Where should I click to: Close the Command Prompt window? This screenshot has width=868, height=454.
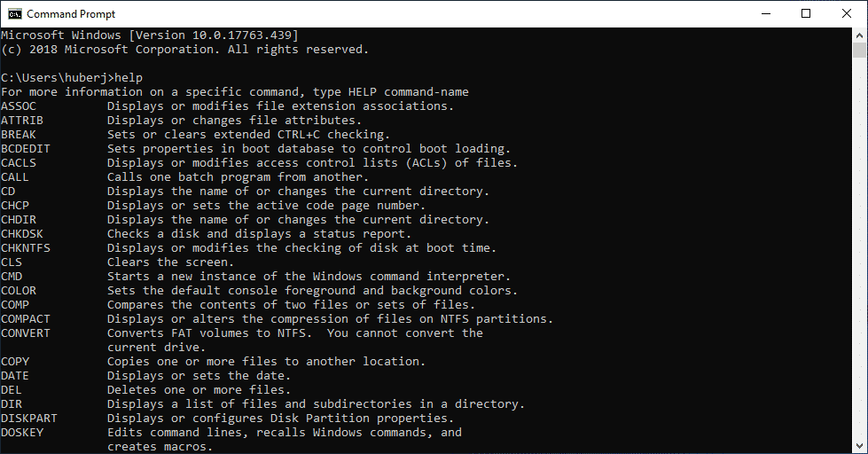point(847,14)
